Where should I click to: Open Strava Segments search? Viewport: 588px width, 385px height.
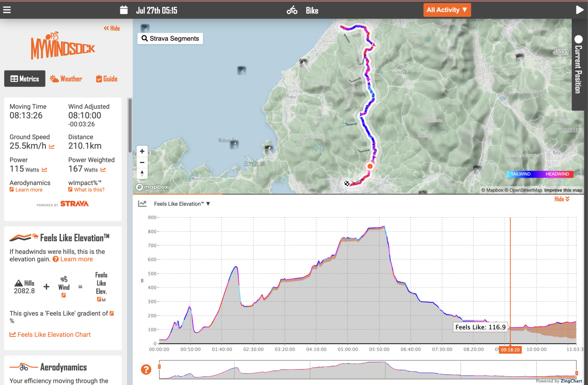tap(170, 39)
